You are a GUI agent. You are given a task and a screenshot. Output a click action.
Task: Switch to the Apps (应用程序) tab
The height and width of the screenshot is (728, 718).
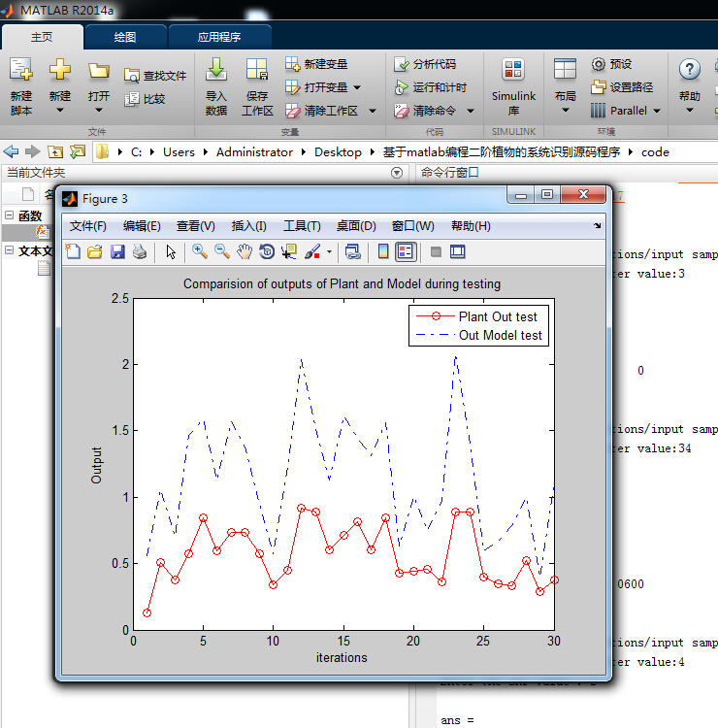[x=219, y=37]
